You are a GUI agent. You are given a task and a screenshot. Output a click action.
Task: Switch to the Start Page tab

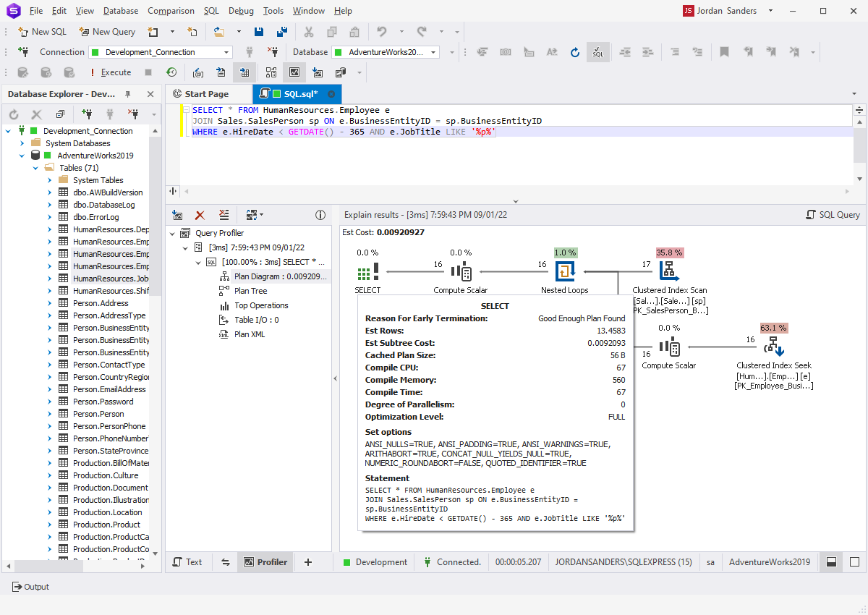pyautogui.click(x=209, y=93)
